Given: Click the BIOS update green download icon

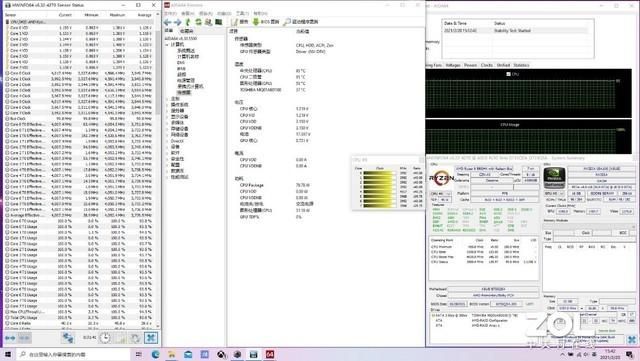Looking at the screenshot, I should point(256,22).
